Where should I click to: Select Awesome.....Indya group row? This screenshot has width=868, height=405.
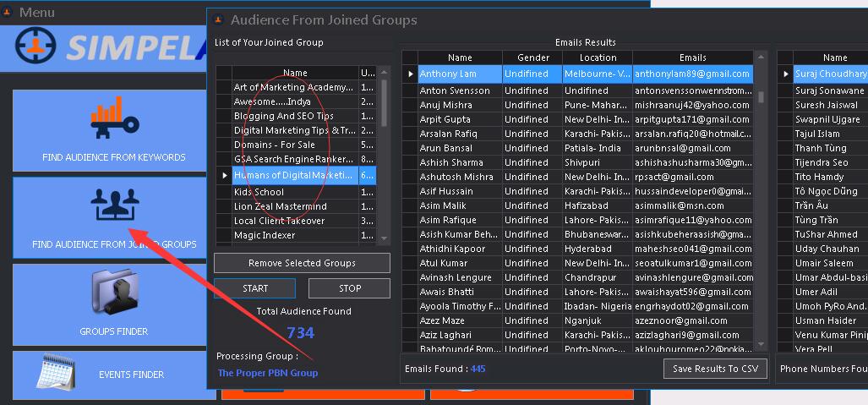(295, 101)
